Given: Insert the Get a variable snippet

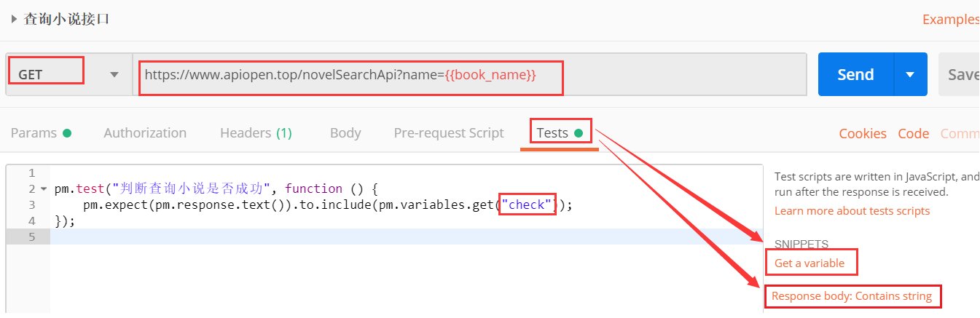Looking at the screenshot, I should (x=810, y=263).
